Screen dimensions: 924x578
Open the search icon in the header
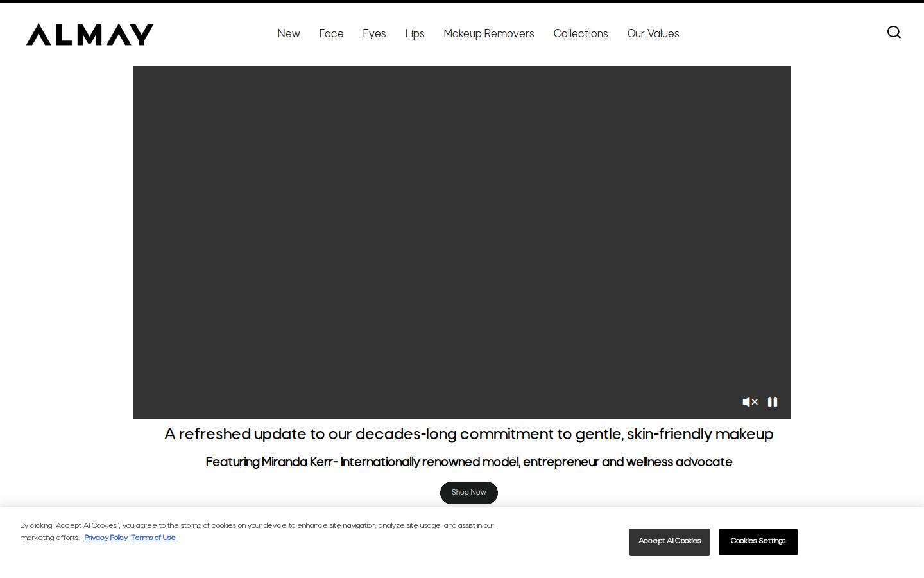coord(894,32)
